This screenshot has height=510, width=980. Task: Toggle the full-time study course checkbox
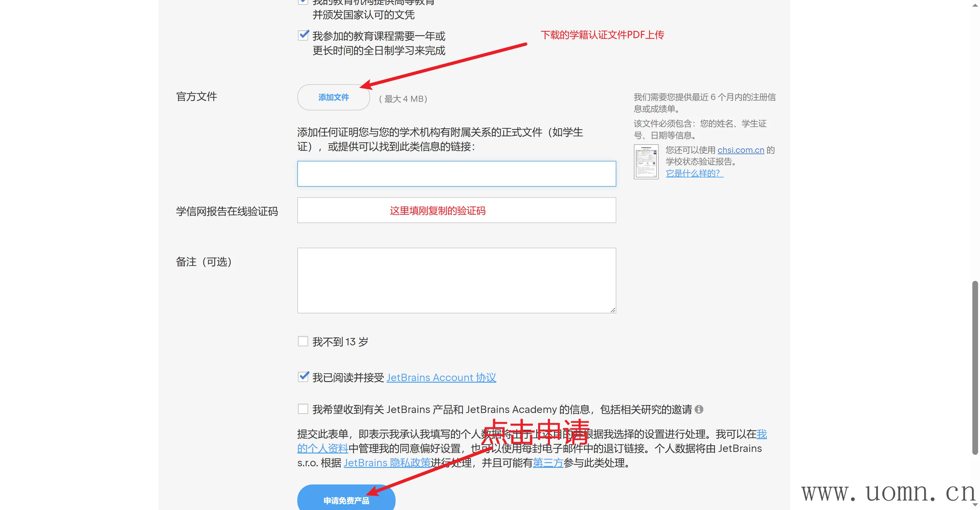[x=303, y=35]
